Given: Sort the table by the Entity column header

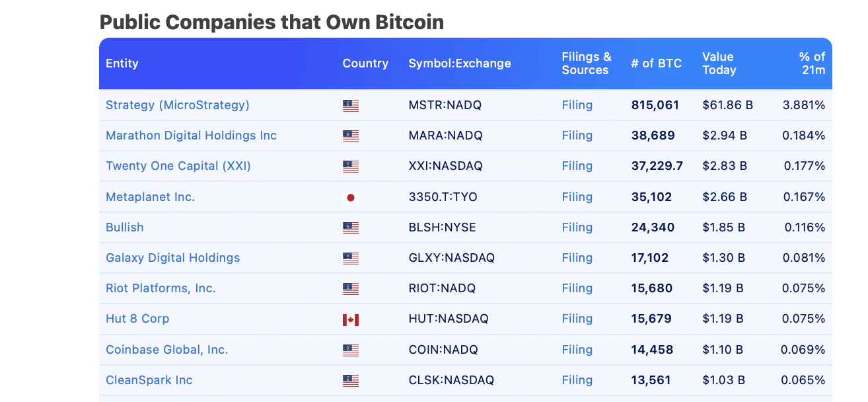Looking at the screenshot, I should [122, 63].
